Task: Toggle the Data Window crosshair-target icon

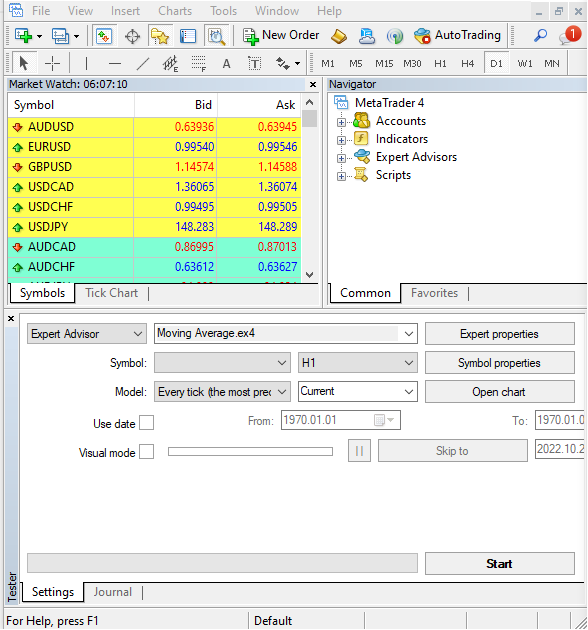Action: tap(132, 37)
